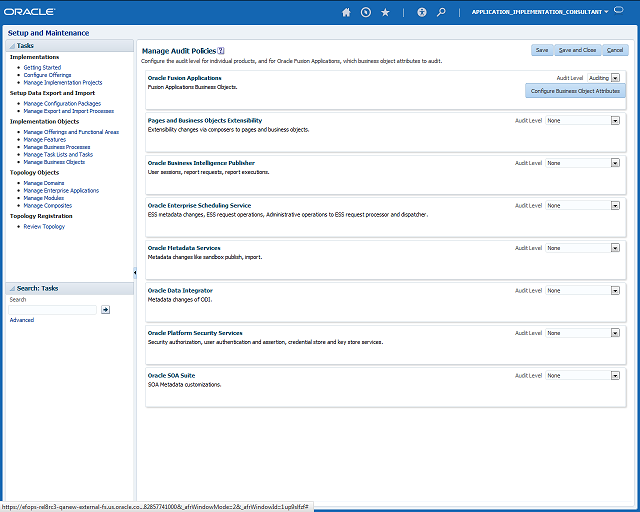Open Getting Started link

pos(42,67)
